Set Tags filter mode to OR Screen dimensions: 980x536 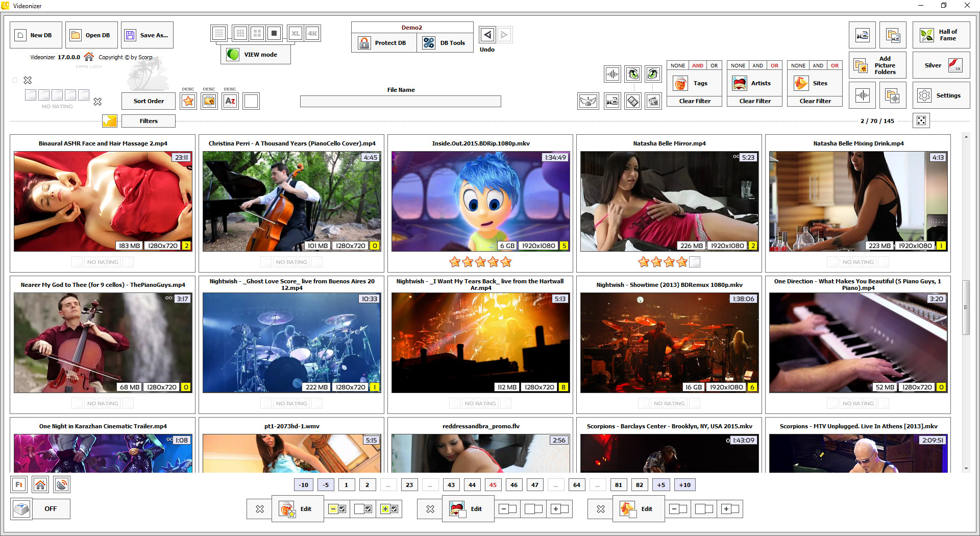tap(714, 65)
